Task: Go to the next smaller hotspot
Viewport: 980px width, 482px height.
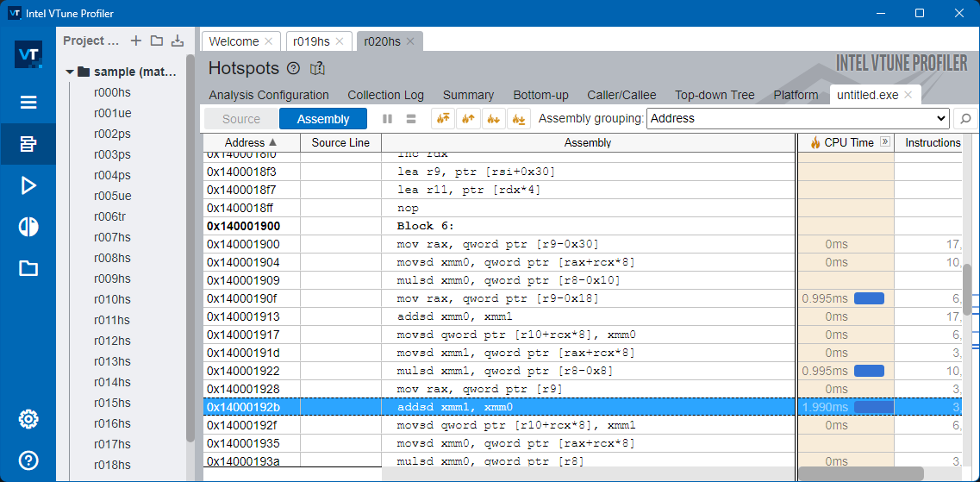Action: [x=494, y=119]
